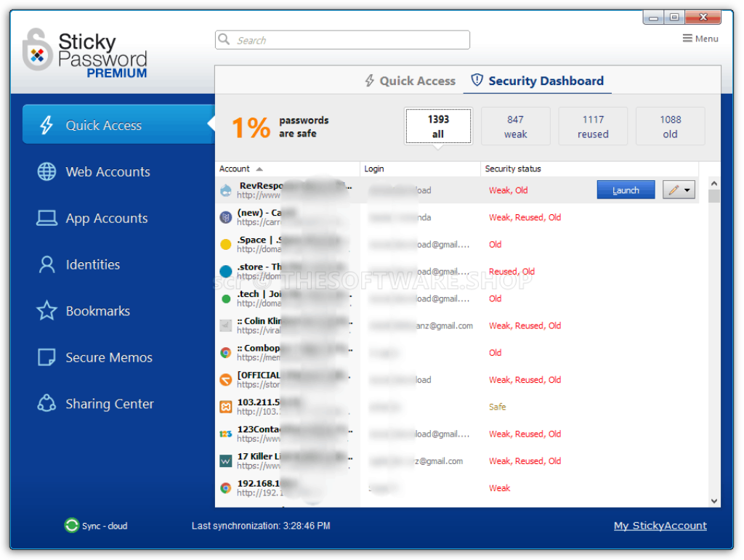Click the star Bookmarks icon
This screenshot has height=560, width=744.
coord(46,311)
